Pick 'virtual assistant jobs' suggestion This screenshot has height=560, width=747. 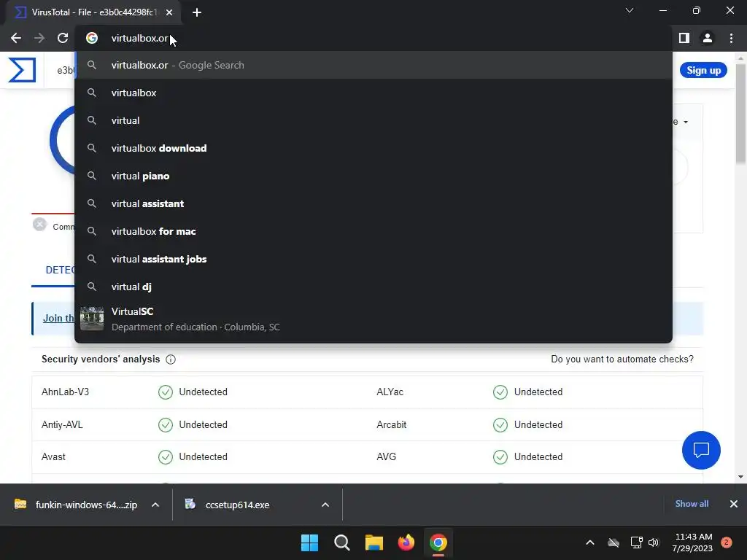[x=373, y=259]
